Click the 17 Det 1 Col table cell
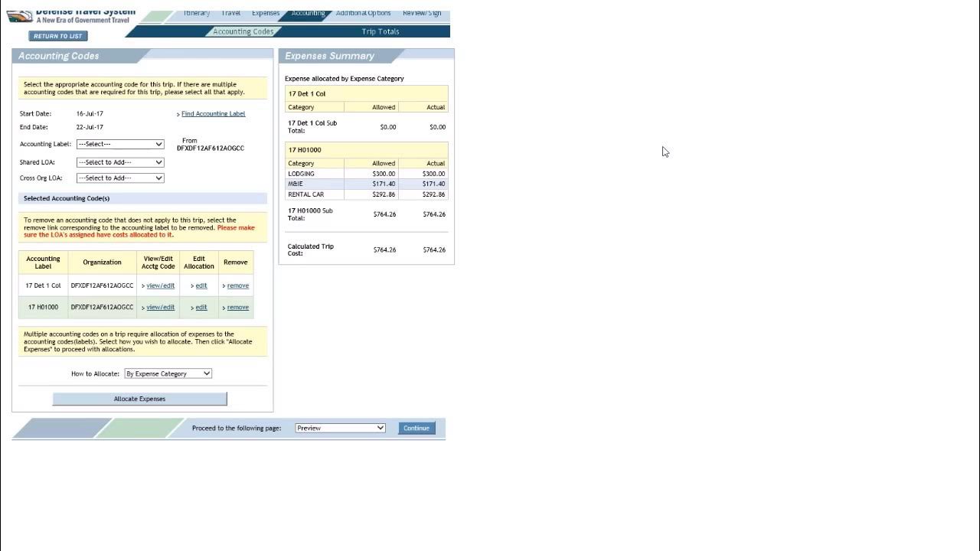Screen dimensions: 980x551 coord(43,285)
